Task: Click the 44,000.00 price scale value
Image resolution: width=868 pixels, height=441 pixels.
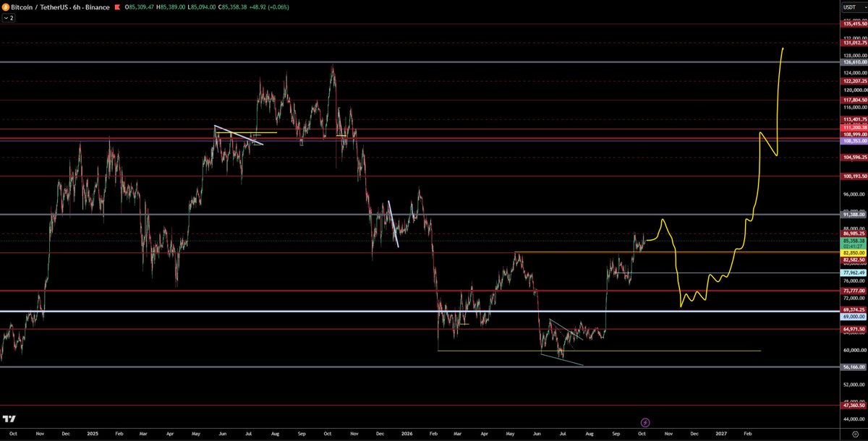Action: [854, 420]
